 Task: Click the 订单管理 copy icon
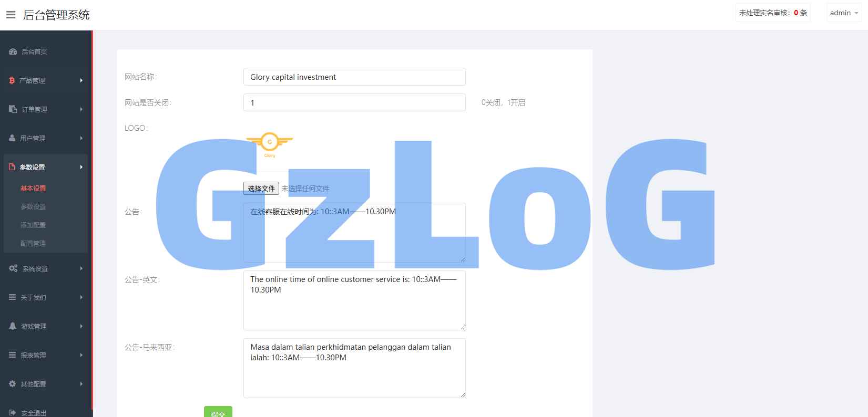tap(13, 109)
